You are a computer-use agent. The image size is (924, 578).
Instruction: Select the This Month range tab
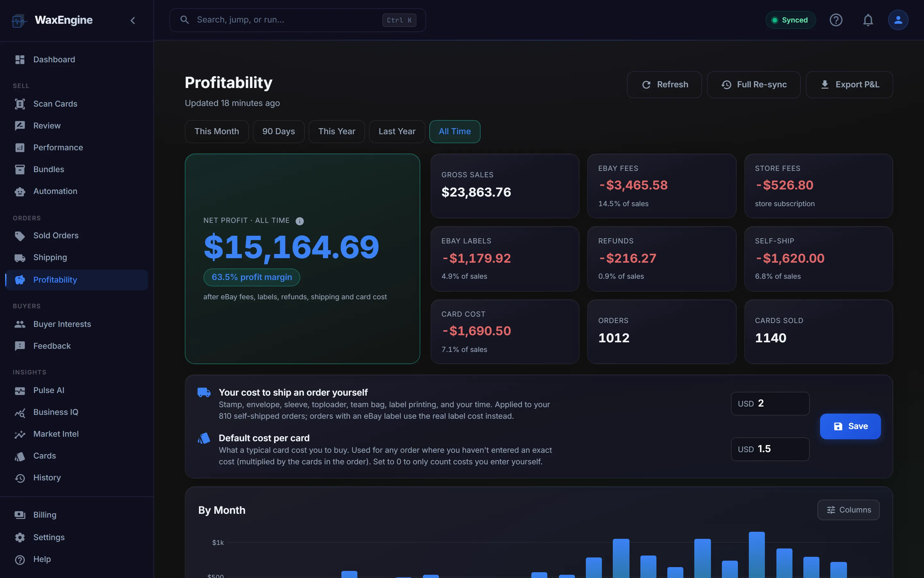(217, 132)
